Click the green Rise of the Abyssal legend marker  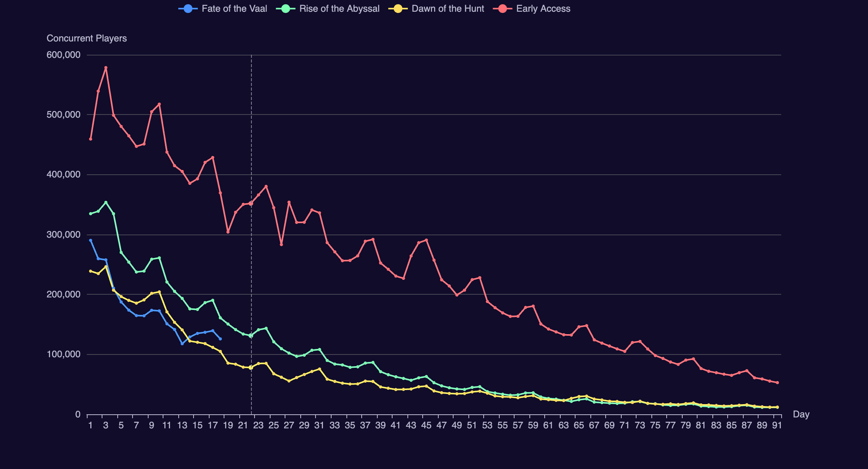point(286,9)
